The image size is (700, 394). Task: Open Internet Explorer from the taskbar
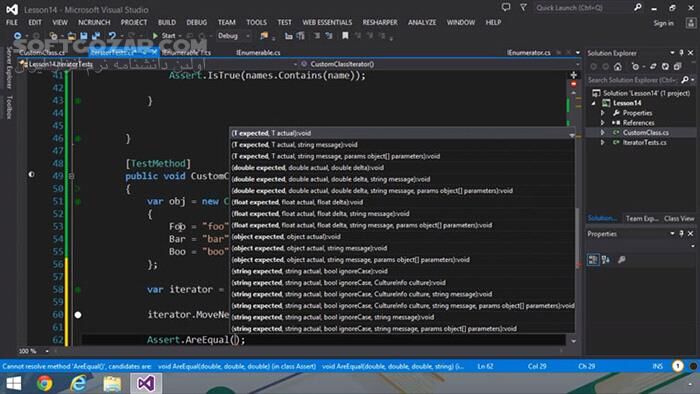(79, 383)
